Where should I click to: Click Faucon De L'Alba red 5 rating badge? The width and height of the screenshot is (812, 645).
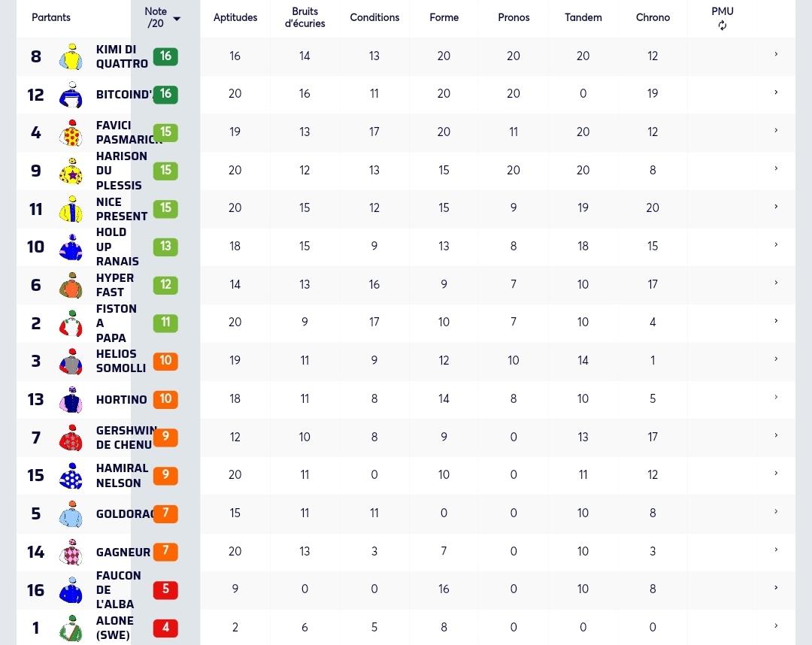pos(165,589)
